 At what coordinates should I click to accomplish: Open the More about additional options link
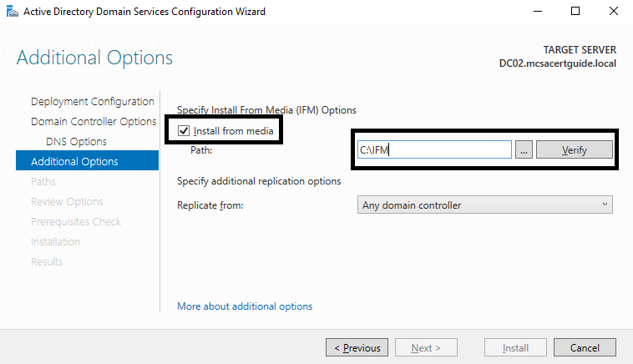coord(245,306)
